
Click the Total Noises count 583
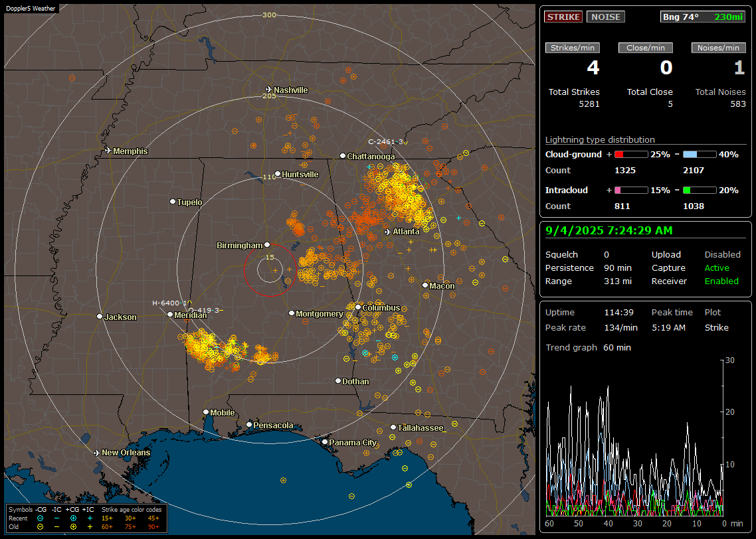(737, 104)
